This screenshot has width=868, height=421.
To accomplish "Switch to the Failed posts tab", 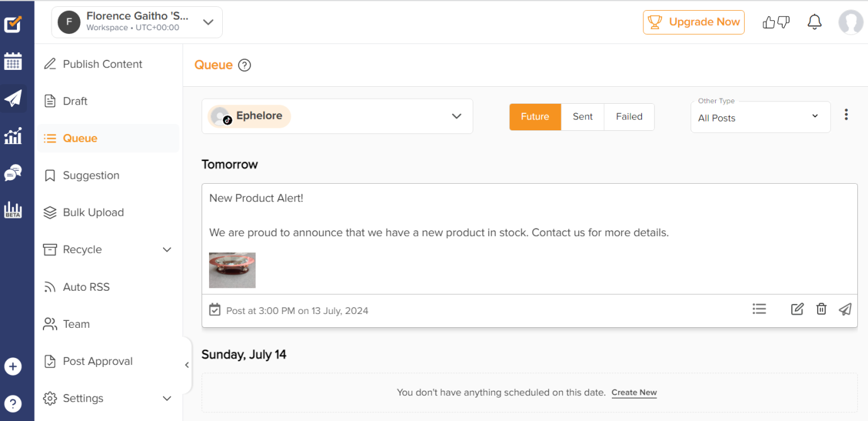I will coord(629,116).
